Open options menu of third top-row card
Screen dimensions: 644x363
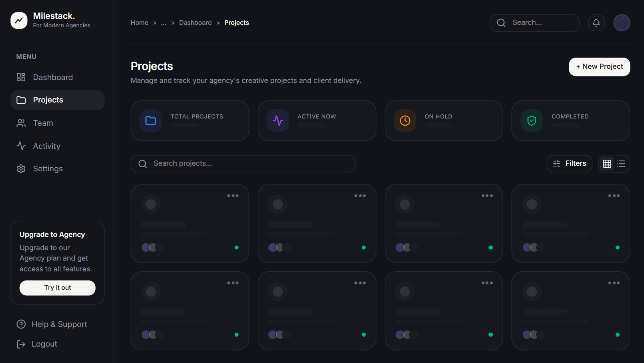click(x=487, y=196)
